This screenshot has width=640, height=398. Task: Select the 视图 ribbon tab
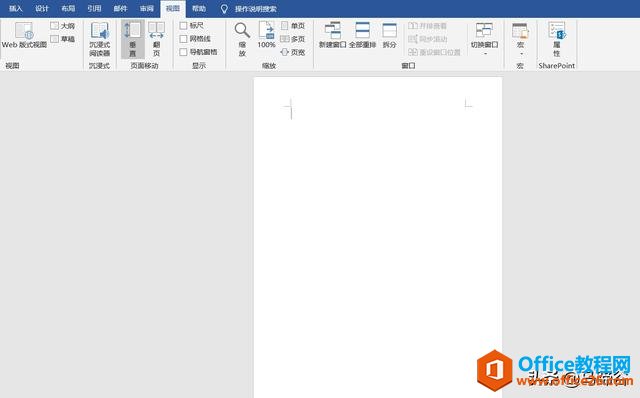tap(173, 9)
